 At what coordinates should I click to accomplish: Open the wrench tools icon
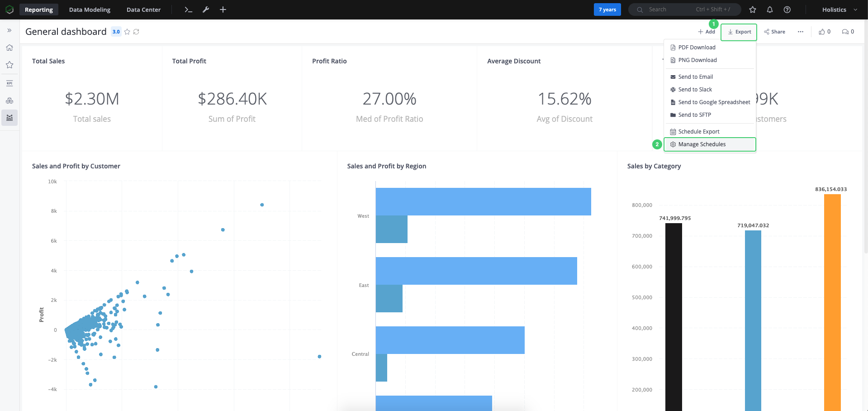click(206, 10)
